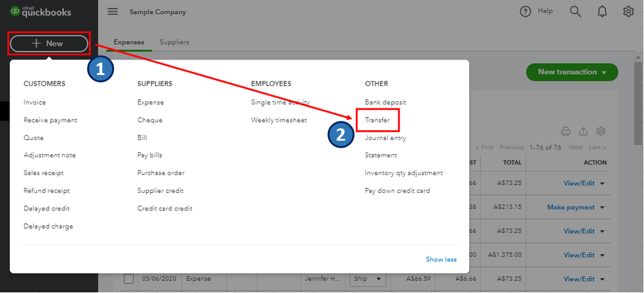Choose Inventory qty adjustment
Viewport: 644px width, 293px height.
click(x=404, y=173)
